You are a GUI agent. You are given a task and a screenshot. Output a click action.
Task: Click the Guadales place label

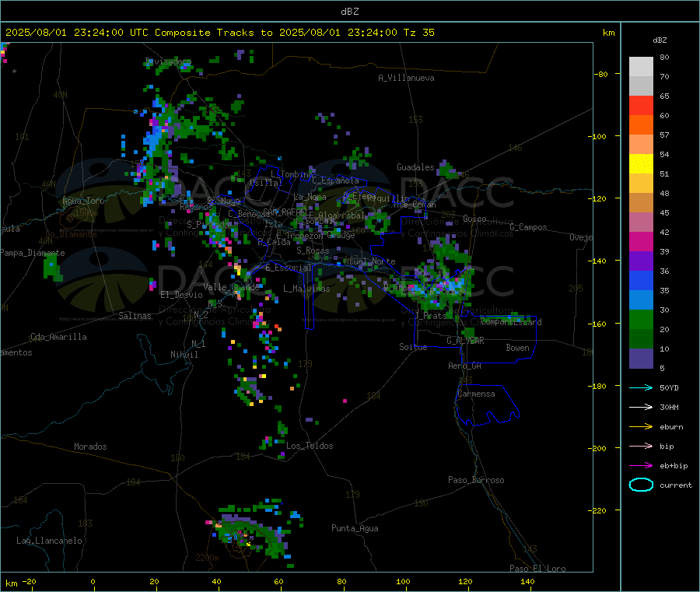click(415, 167)
